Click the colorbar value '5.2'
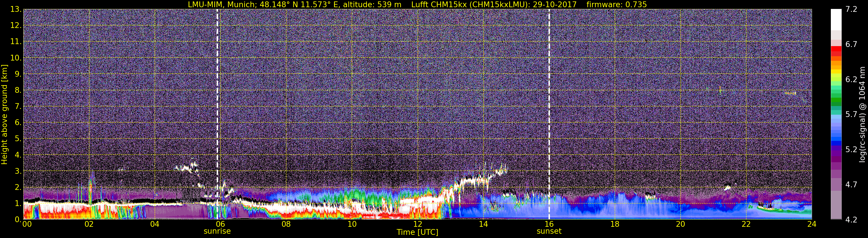 coord(851,149)
